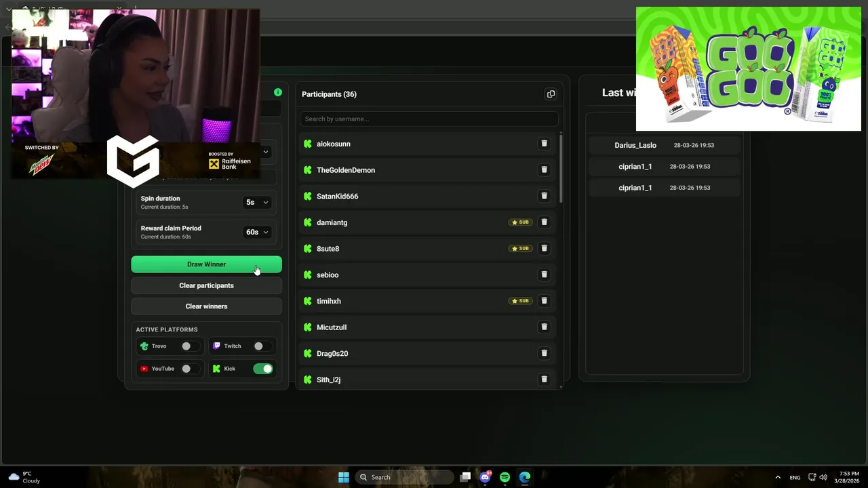Select winner entry Darius_Laslo
This screenshot has height=488, width=868.
click(664, 145)
